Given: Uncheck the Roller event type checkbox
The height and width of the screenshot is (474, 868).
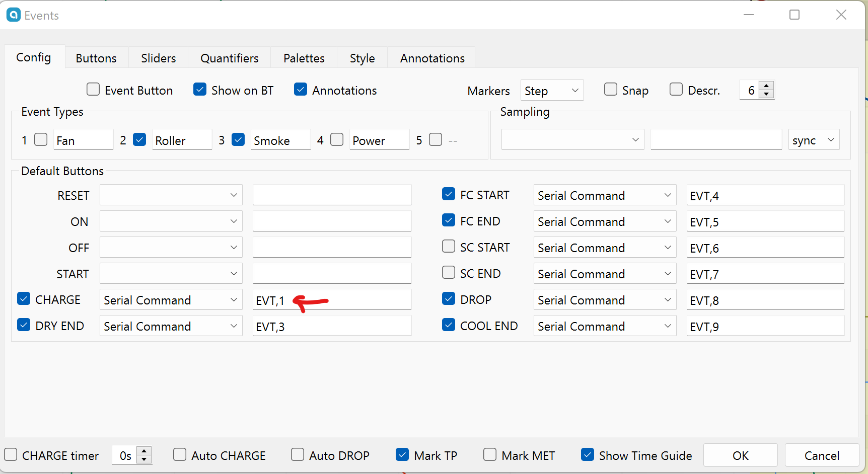Looking at the screenshot, I should click(x=139, y=139).
